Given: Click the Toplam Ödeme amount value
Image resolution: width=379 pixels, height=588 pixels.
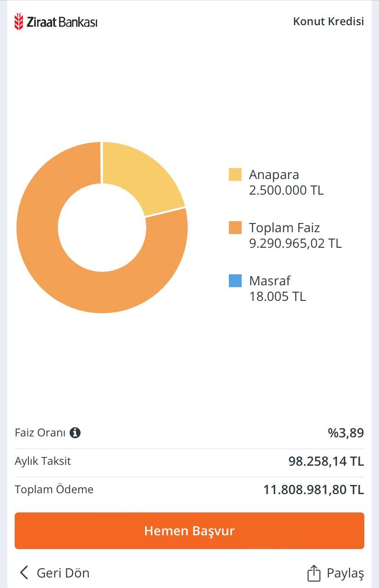Looking at the screenshot, I should pyautogui.click(x=314, y=490).
